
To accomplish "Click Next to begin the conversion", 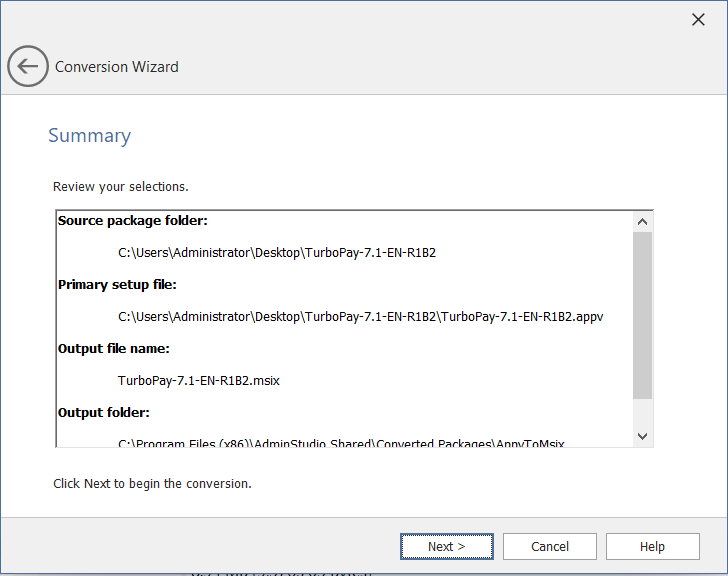I will tap(446, 546).
